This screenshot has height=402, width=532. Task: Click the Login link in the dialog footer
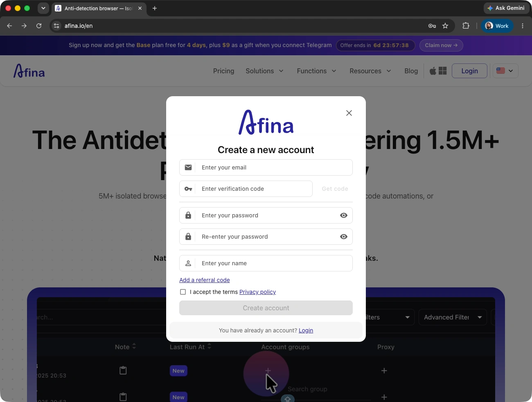(x=306, y=330)
